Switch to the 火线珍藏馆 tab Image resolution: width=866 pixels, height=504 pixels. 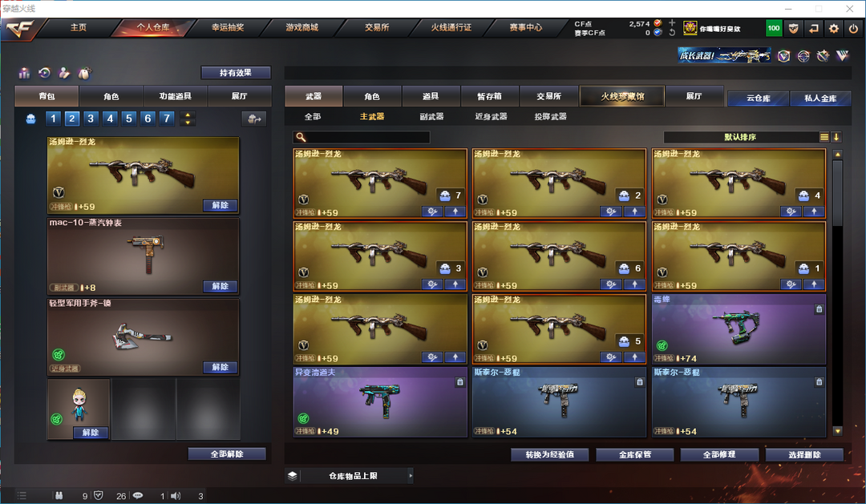pos(622,96)
